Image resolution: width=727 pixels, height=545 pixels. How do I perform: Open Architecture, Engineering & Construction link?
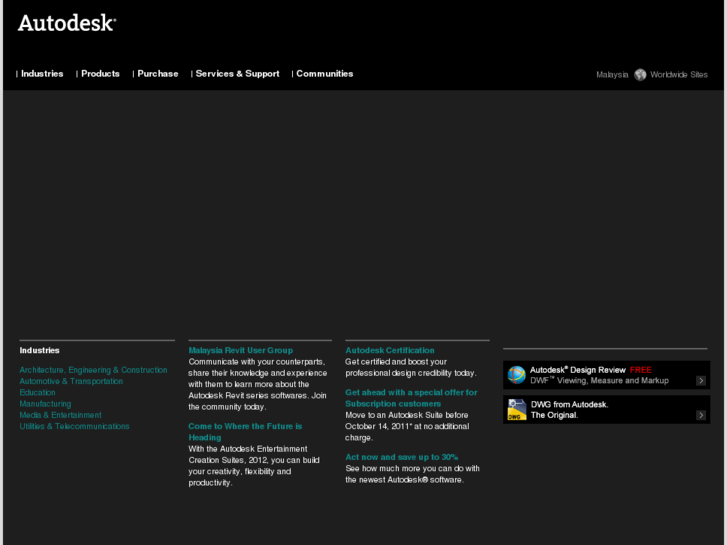pos(93,370)
